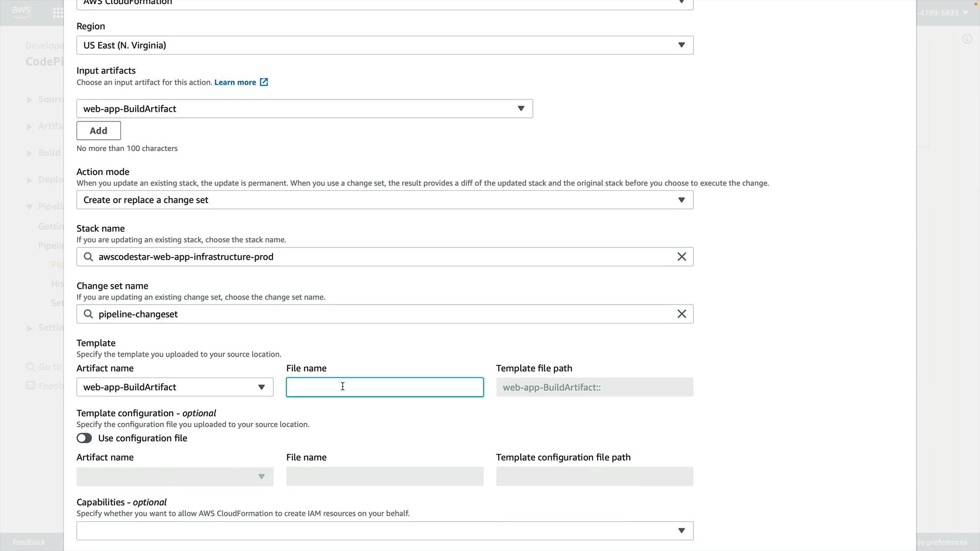Open the Action mode dropdown
The height and width of the screenshot is (551, 980).
coord(384,200)
